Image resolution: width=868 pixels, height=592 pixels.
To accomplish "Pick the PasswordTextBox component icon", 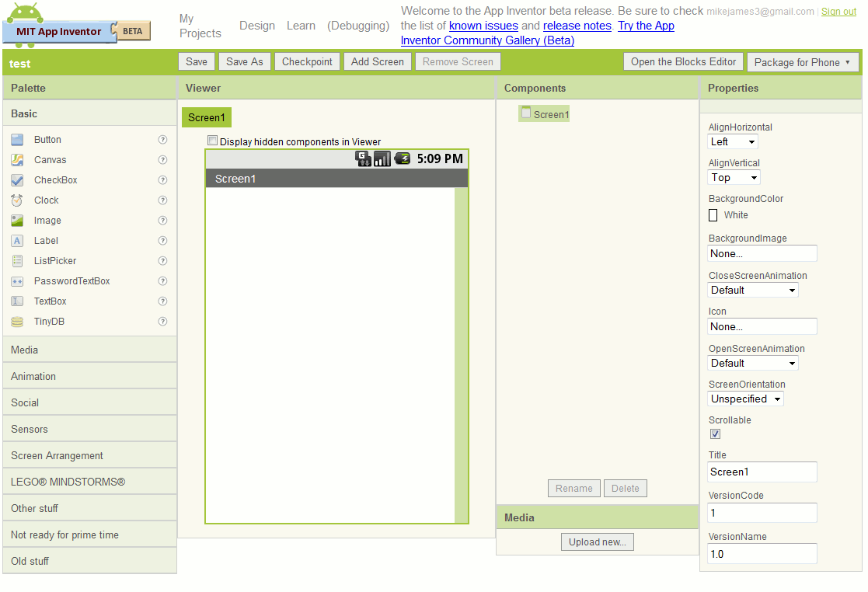I will 17,281.
